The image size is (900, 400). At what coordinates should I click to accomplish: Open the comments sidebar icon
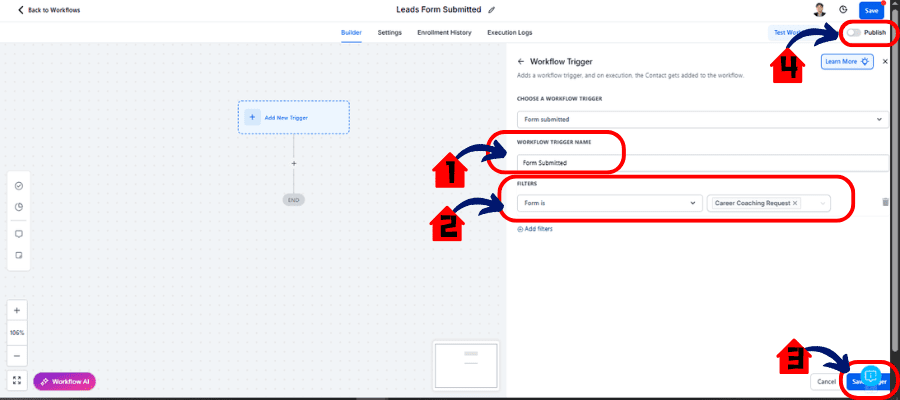(x=18, y=234)
